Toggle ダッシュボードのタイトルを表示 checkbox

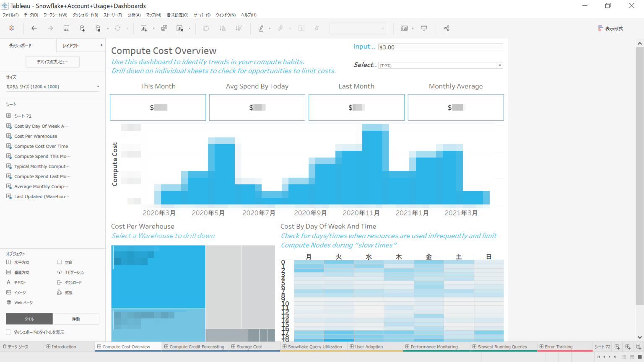[9, 331]
